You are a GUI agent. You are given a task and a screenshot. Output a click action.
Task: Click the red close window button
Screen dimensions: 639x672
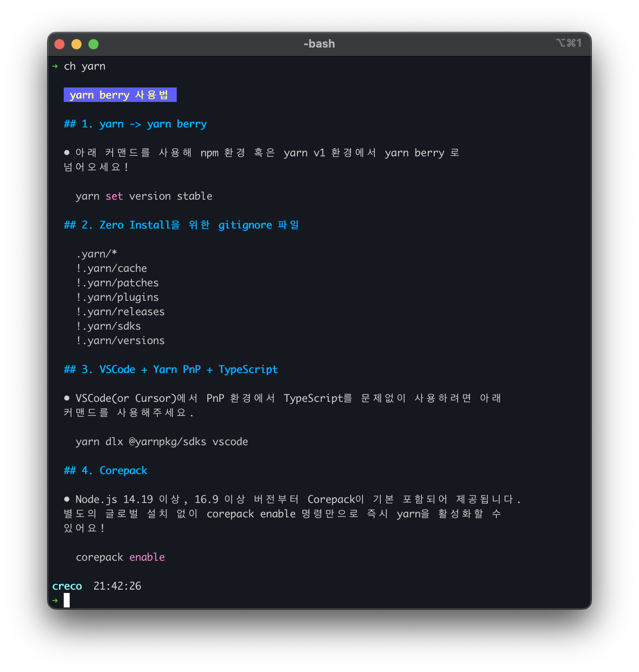(59, 44)
